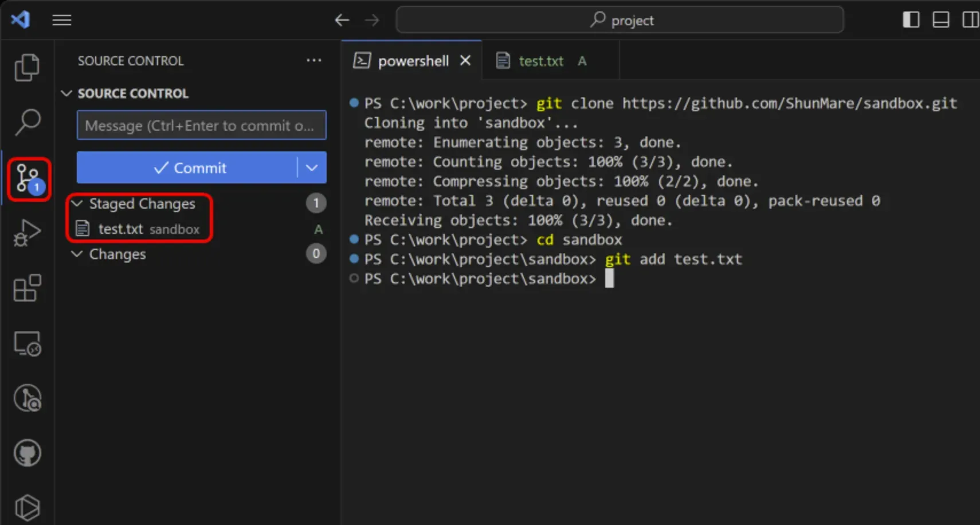Close the powershell tab

(x=465, y=60)
